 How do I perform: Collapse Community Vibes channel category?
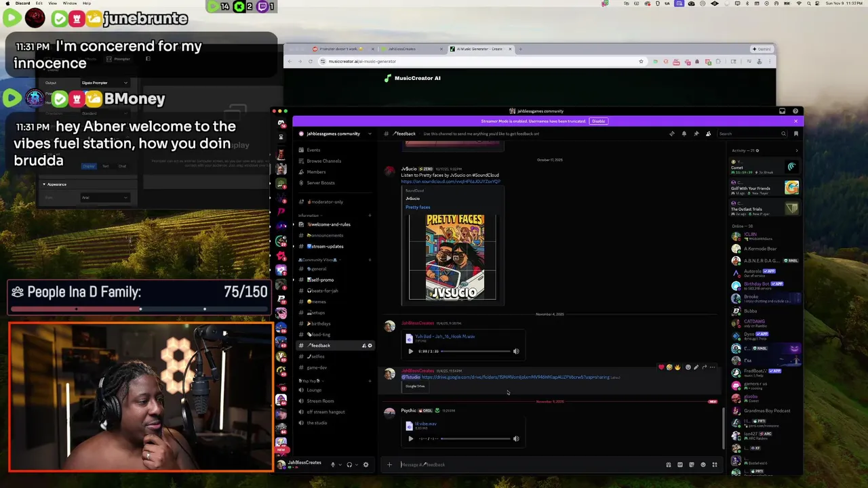(319, 260)
